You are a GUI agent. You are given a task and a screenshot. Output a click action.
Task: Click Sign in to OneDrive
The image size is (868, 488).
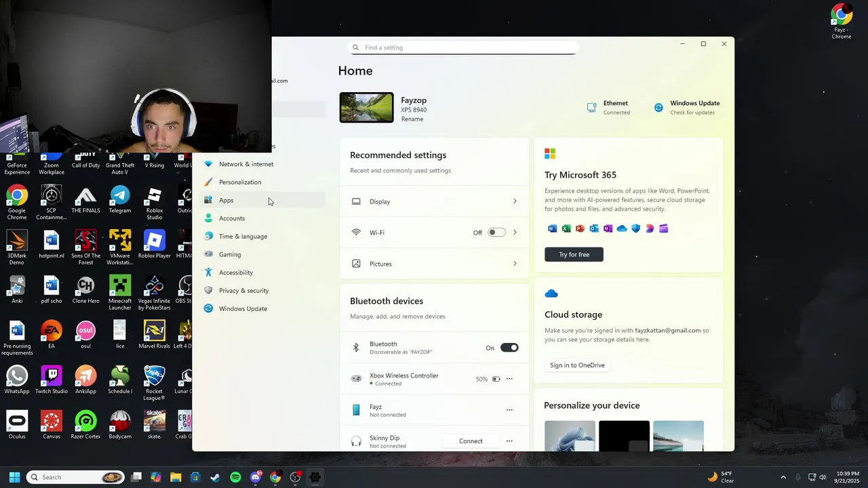577,365
